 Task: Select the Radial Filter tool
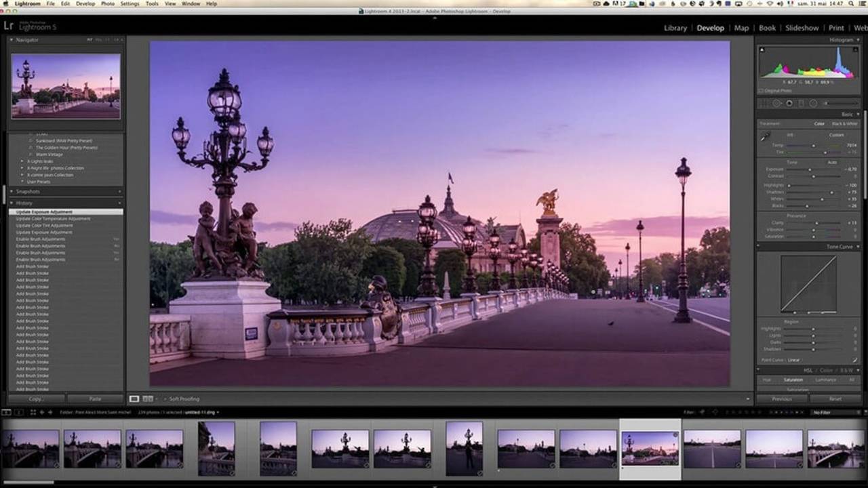812,103
